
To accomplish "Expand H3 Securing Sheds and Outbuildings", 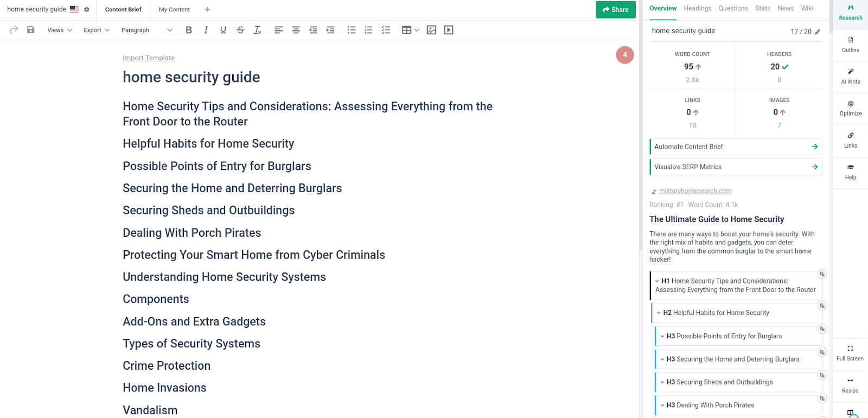I will [662, 382].
